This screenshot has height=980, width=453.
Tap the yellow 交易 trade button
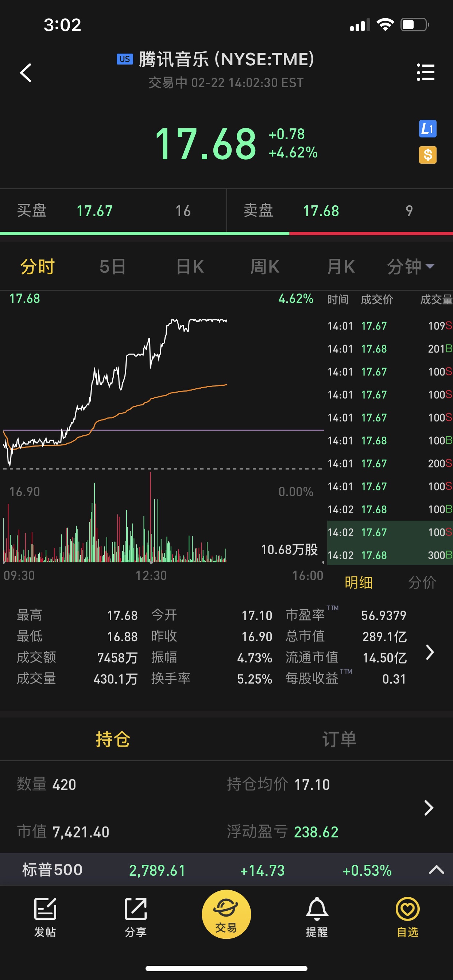click(x=226, y=914)
